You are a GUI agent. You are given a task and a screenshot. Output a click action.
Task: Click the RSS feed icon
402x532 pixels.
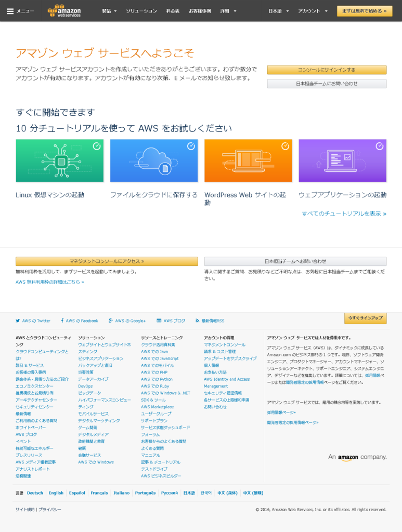[x=197, y=321]
